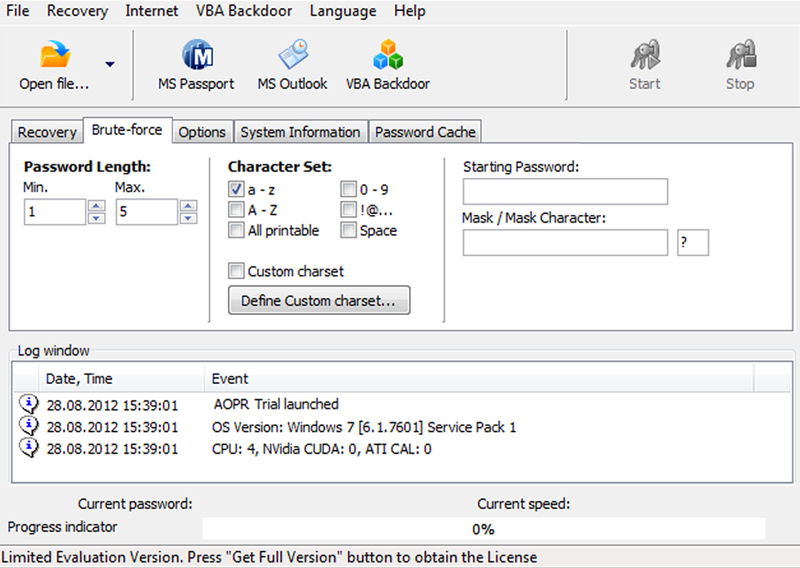The height and width of the screenshot is (568, 800).
Task: Click the Open file folder icon
Action: coord(55,55)
